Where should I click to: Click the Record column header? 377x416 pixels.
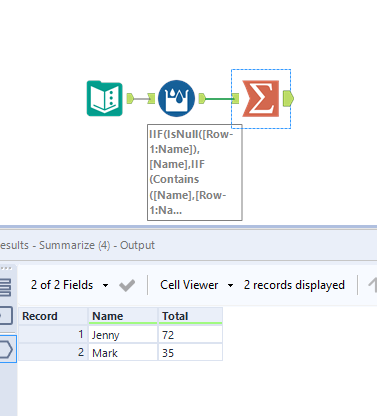[53, 316]
